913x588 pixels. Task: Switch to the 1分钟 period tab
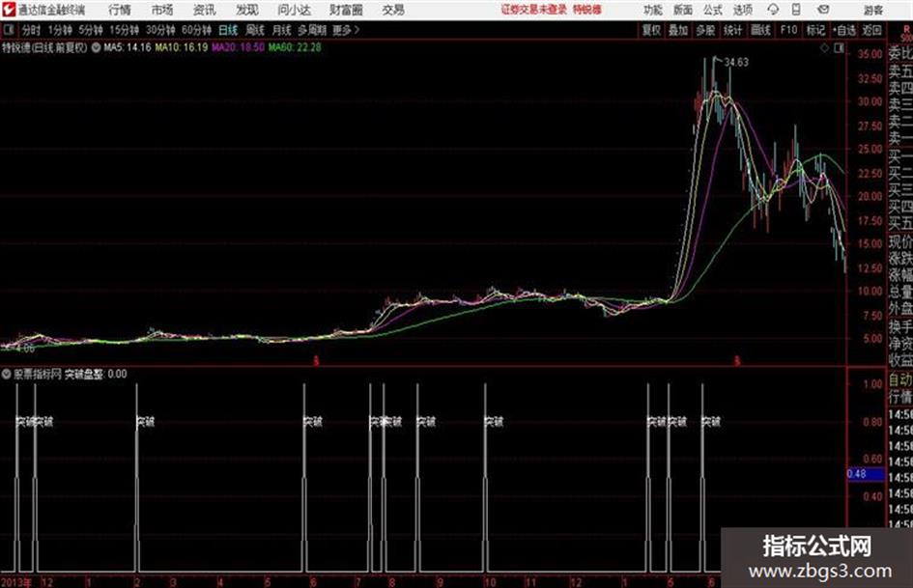pyautogui.click(x=60, y=30)
